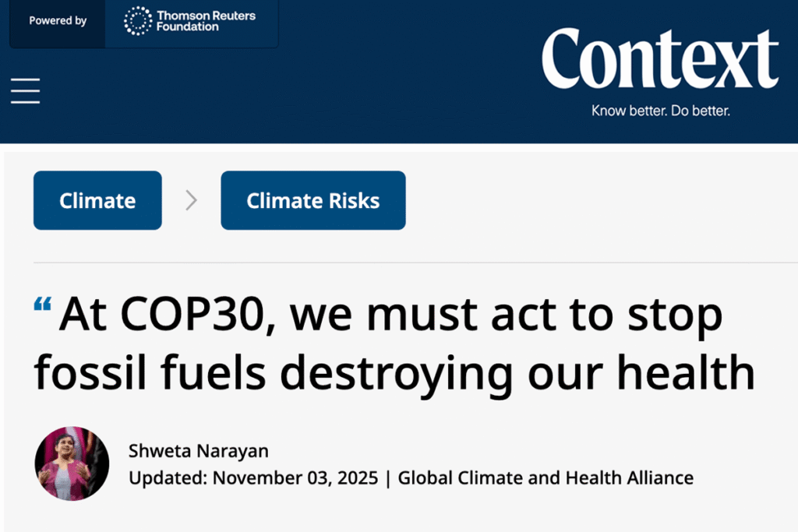Click the Thomson Reuters Foundation dotted globe icon
This screenshot has width=798, height=532.
point(136,19)
